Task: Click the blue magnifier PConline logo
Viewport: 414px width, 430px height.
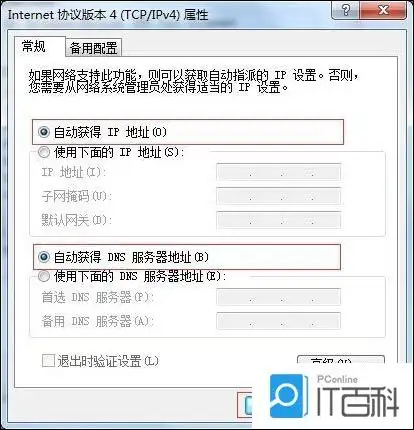Action: coord(289,396)
